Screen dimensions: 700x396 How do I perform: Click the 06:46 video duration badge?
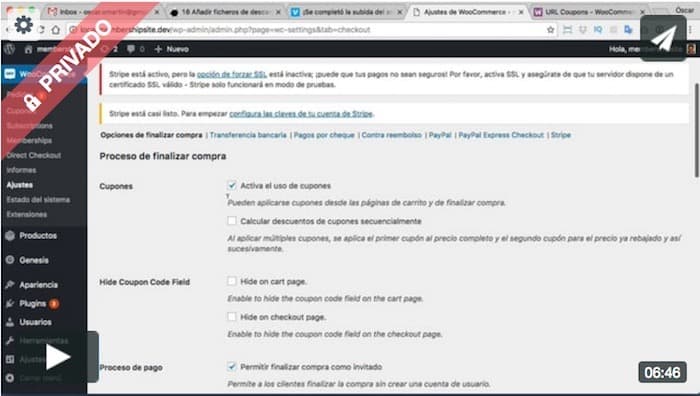point(662,372)
